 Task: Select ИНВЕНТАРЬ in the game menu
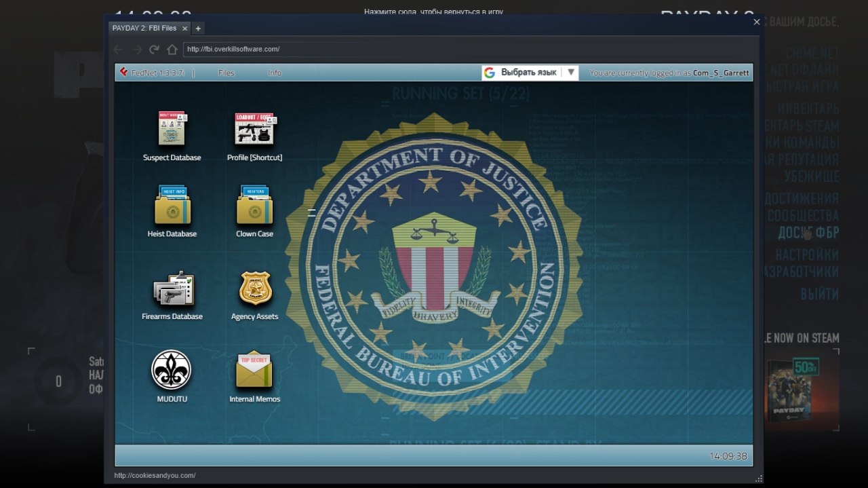808,108
